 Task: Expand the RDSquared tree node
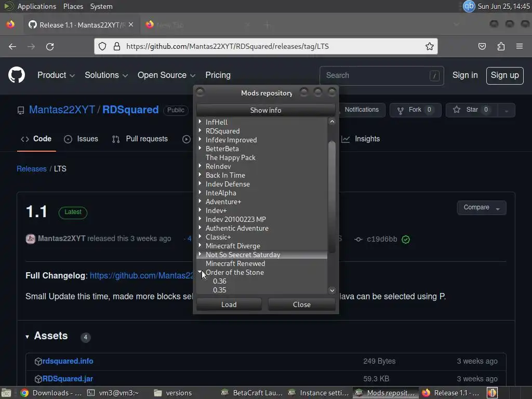tap(200, 130)
